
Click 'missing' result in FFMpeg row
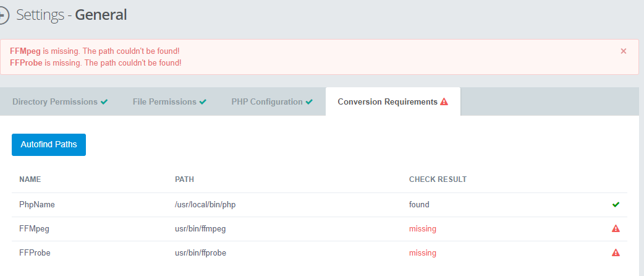(x=423, y=229)
